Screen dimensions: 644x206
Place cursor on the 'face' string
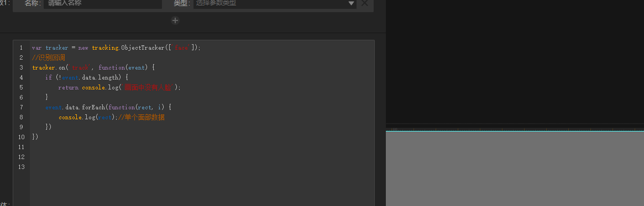[181, 47]
